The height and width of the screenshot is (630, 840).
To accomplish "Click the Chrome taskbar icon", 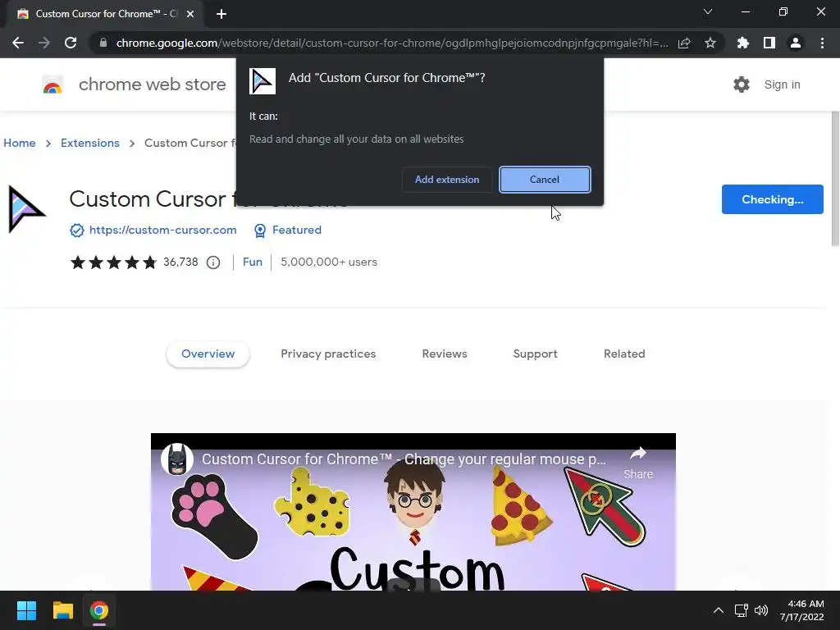I will (99, 610).
